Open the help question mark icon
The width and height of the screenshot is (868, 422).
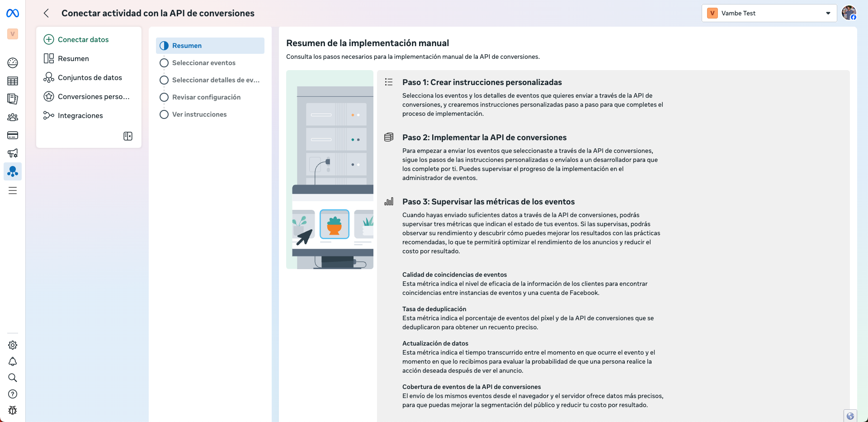(x=13, y=394)
